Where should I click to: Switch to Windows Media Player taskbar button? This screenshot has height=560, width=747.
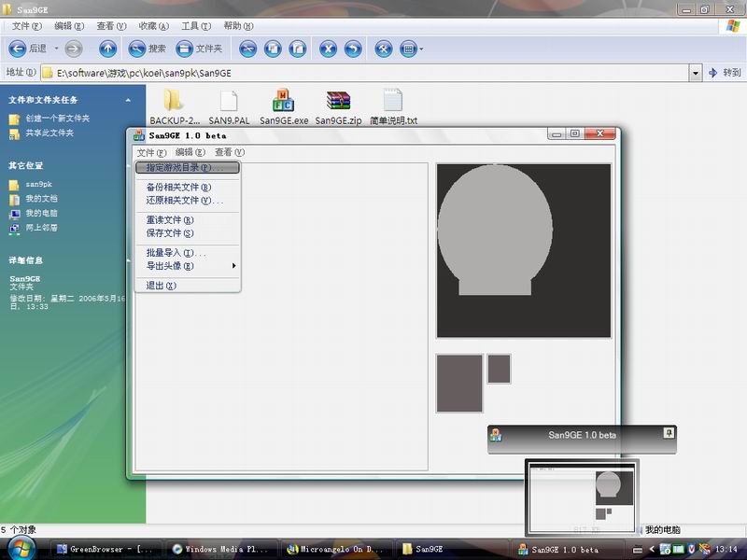222,550
